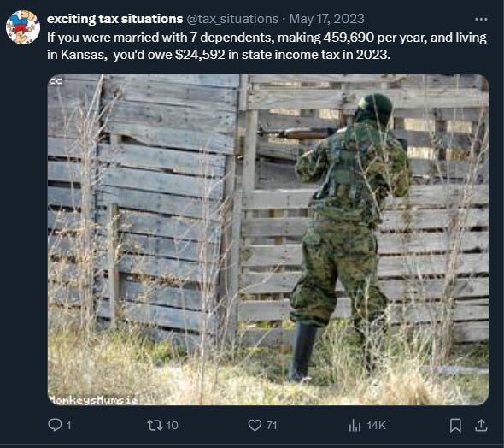Open the exciting tax situations profile avatar
504x448 pixels.
pyautogui.click(x=23, y=27)
